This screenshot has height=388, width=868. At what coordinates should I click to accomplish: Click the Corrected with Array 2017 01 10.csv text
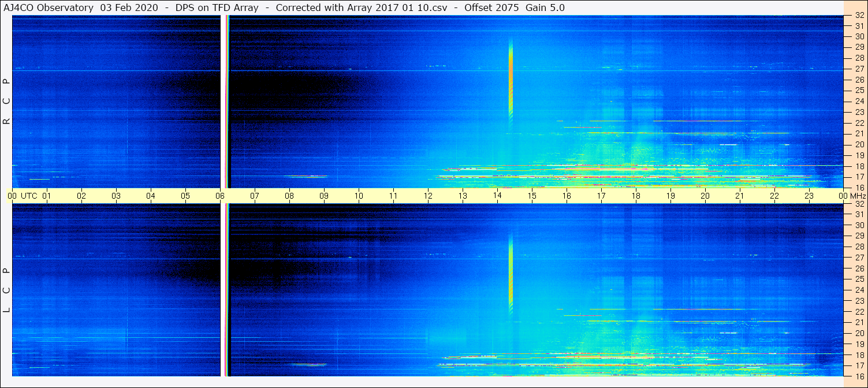coord(362,8)
